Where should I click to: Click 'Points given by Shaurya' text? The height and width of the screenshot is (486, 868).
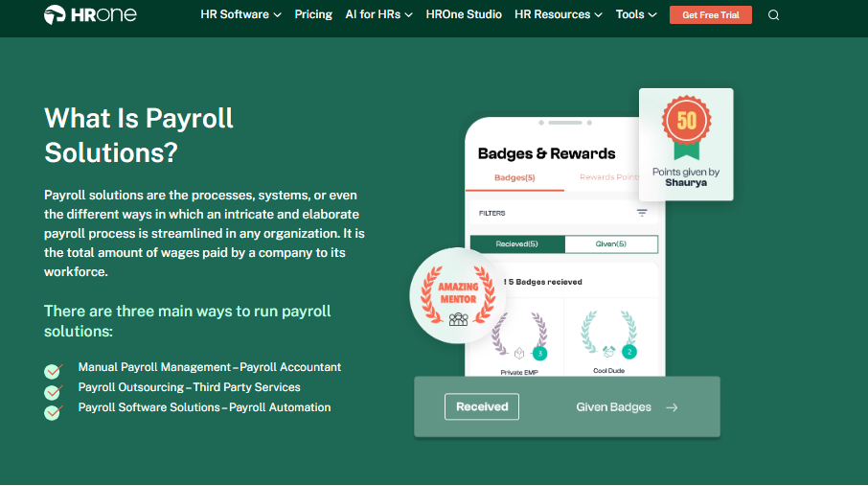[686, 177]
